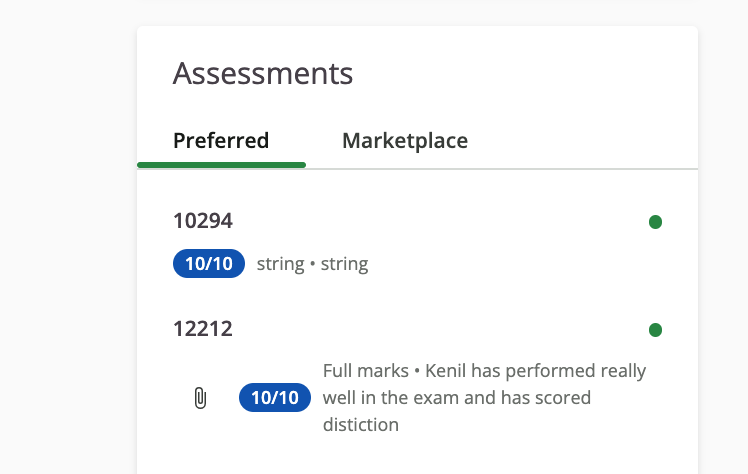Viewport: 748px width, 474px height.
Task: Click the Assessments heading
Action: (263, 73)
